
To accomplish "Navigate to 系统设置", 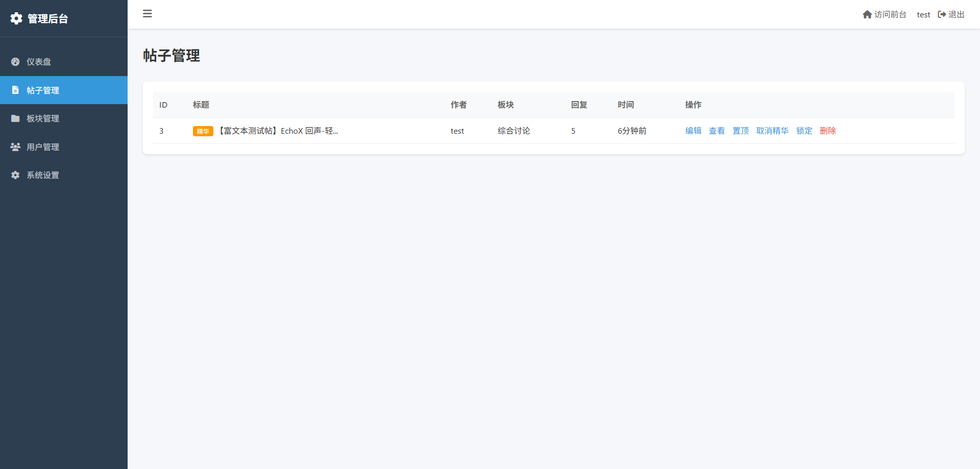I will click(43, 175).
